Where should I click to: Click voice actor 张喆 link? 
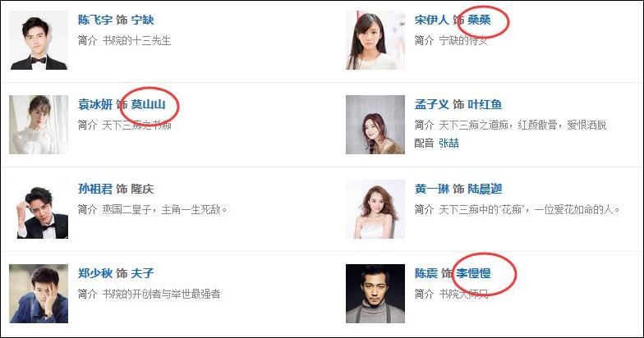pyautogui.click(x=448, y=143)
